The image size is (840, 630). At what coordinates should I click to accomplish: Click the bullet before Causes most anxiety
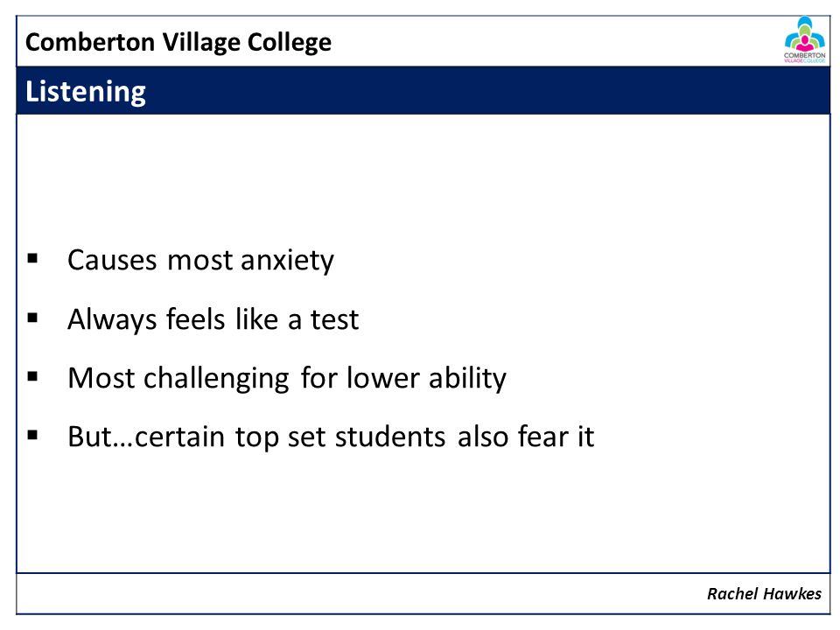[x=32, y=259]
